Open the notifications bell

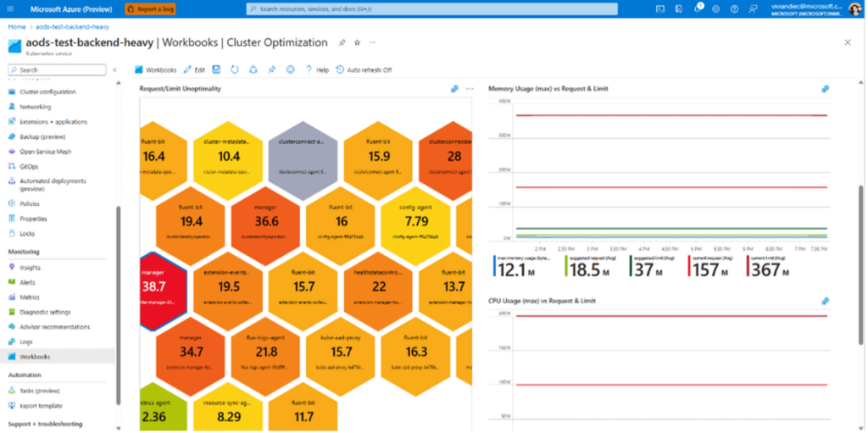[698, 8]
